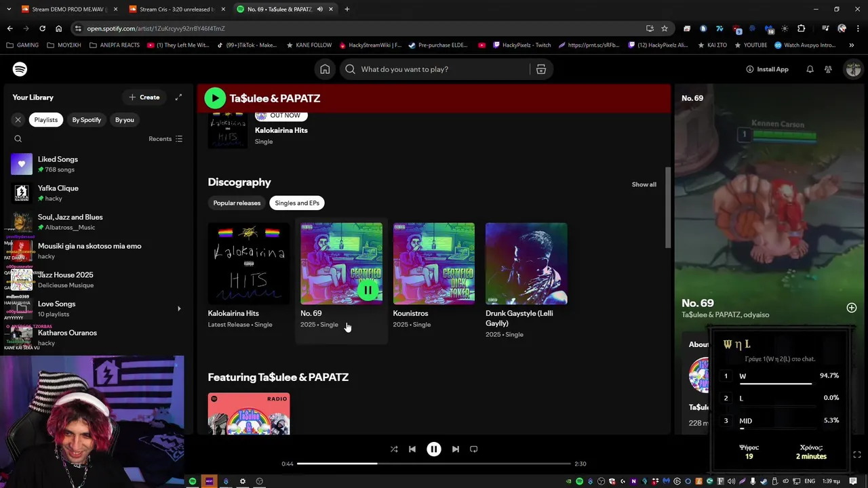Screen dimensions: 868x488
Task: Add No. 69 to Liked Songs
Action: click(852, 308)
